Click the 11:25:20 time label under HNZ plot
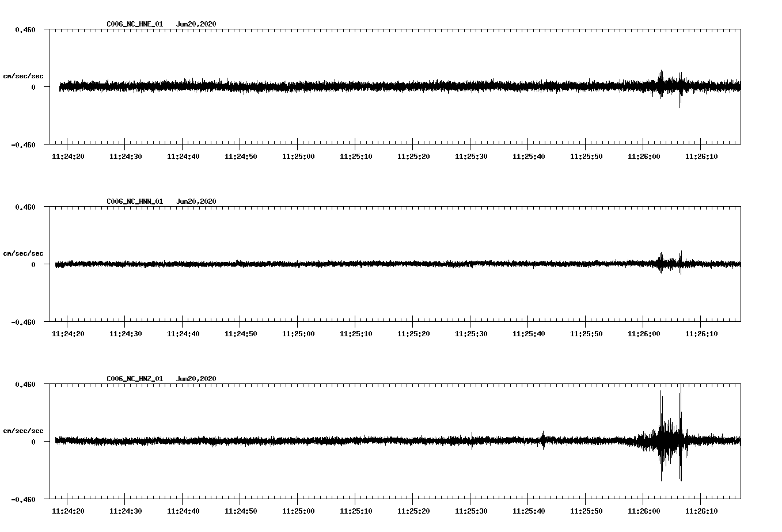This screenshot has width=782, height=532. 413,511
